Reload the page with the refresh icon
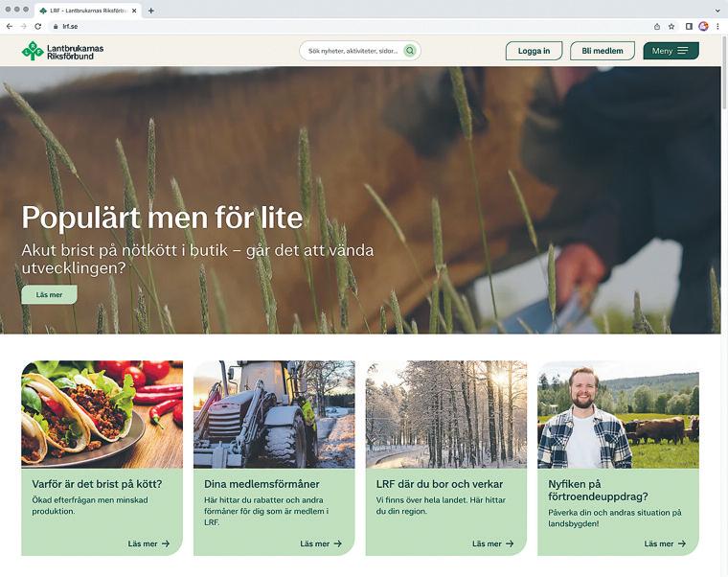728x577 pixels. coord(38,27)
